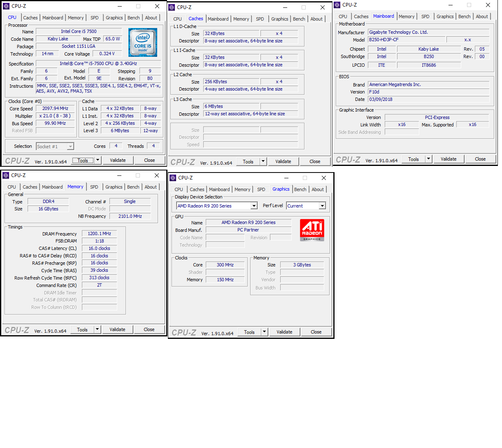Click Tools button in Mainboard window
Viewport: 502px width, 448px height.
coord(414,159)
